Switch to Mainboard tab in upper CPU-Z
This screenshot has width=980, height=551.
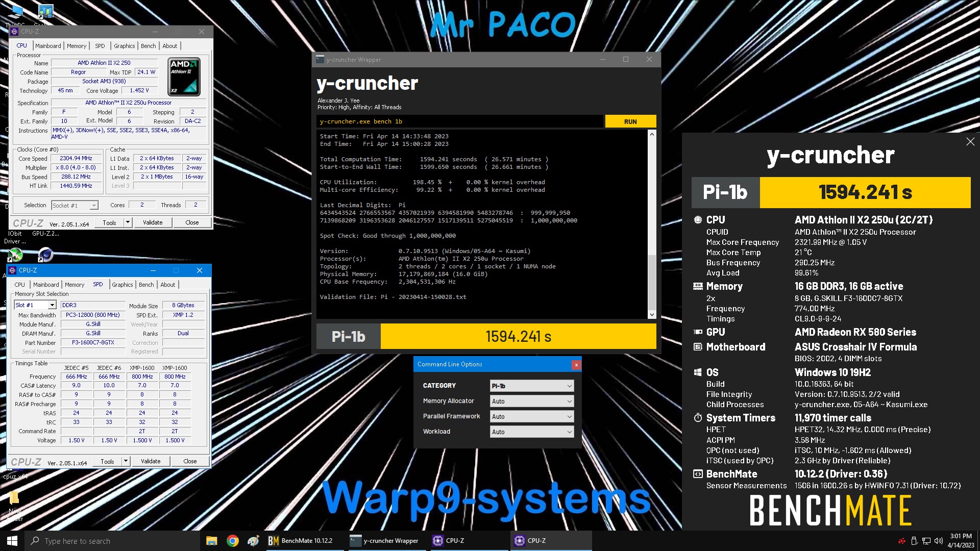(x=48, y=46)
